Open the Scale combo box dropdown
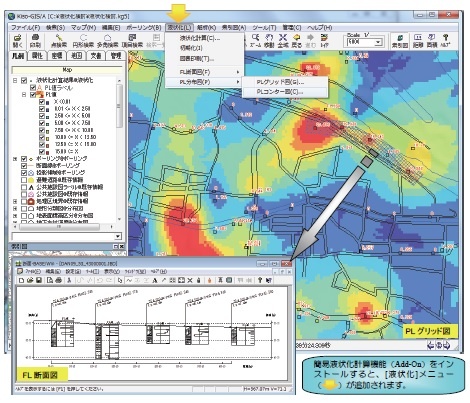Image resolution: width=470 pixels, height=403 pixels. [x=378, y=42]
